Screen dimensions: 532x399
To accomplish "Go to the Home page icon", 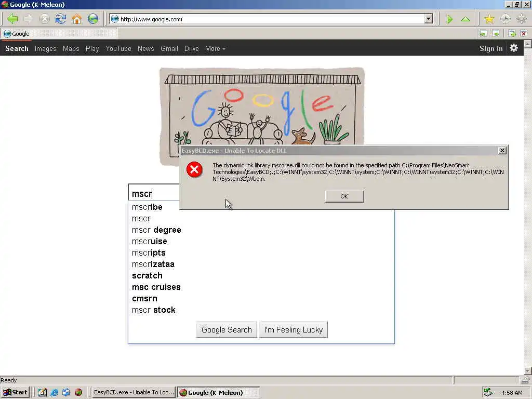I will pyautogui.click(x=77, y=19).
